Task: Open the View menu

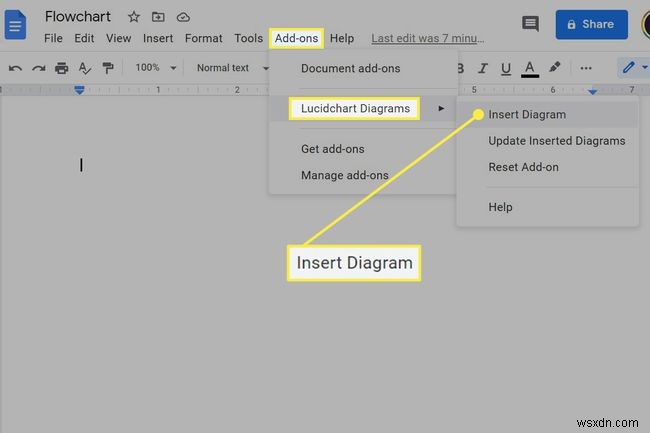Action: pyautogui.click(x=118, y=38)
